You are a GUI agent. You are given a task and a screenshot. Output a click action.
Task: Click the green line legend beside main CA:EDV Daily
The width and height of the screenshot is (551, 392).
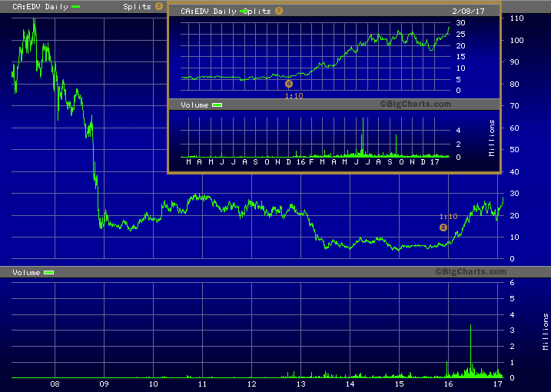point(75,6)
